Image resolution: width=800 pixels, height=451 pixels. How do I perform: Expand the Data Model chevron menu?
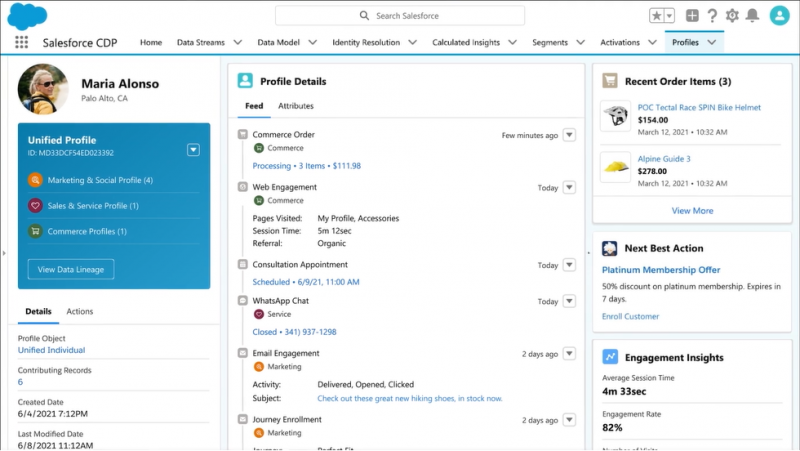[312, 42]
